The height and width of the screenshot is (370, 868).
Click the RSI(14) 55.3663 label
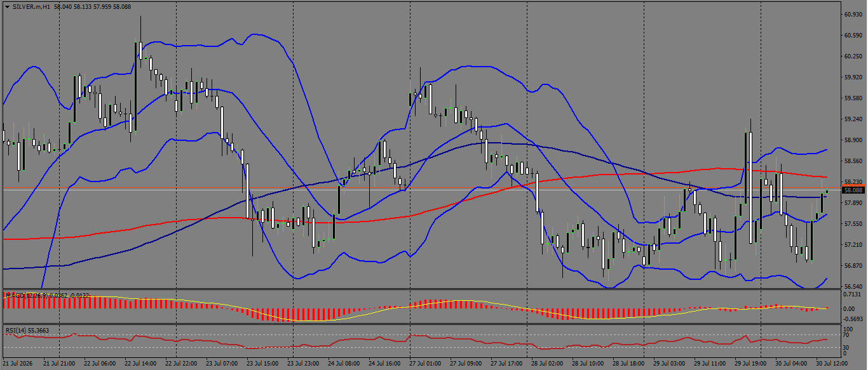click(27, 330)
